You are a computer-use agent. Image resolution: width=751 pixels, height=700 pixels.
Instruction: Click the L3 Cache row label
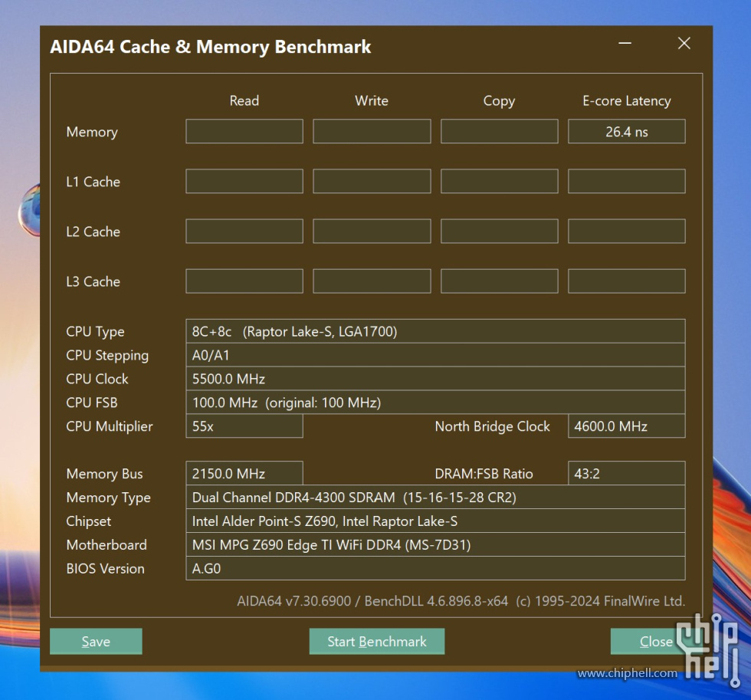tap(93, 281)
